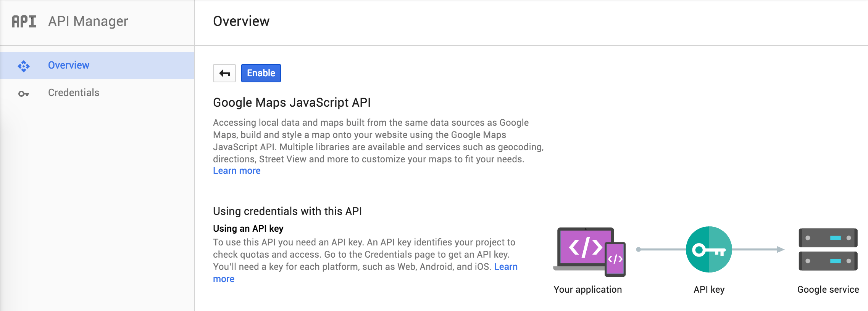The width and height of the screenshot is (868, 311).
Task: Click the Your application label
Action: [588, 290]
